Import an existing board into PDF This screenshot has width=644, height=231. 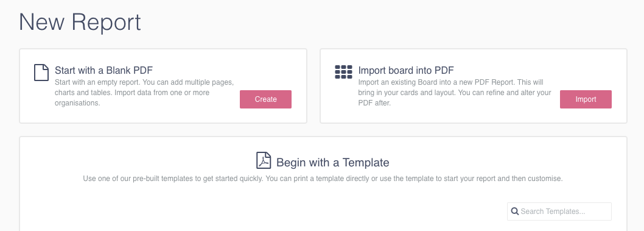586,99
